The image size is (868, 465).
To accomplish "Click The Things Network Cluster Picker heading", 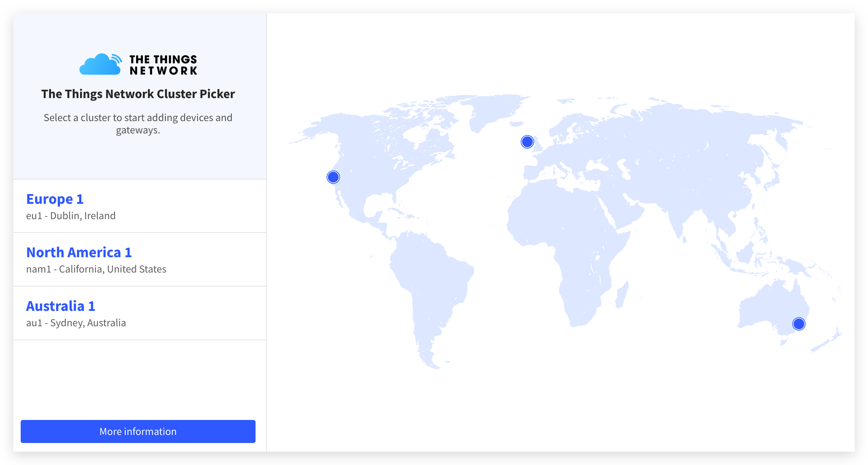I will (138, 94).
